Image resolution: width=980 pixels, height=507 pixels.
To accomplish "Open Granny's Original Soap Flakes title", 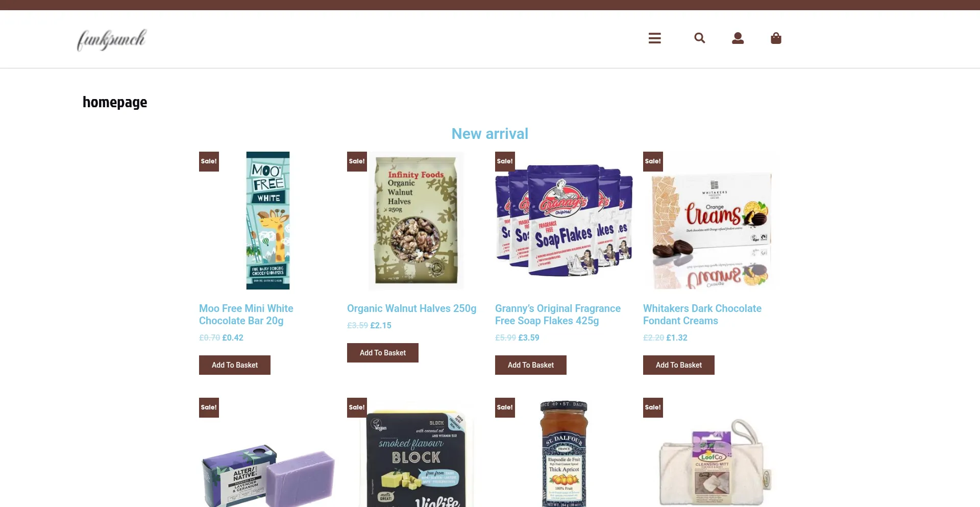I will point(558,315).
